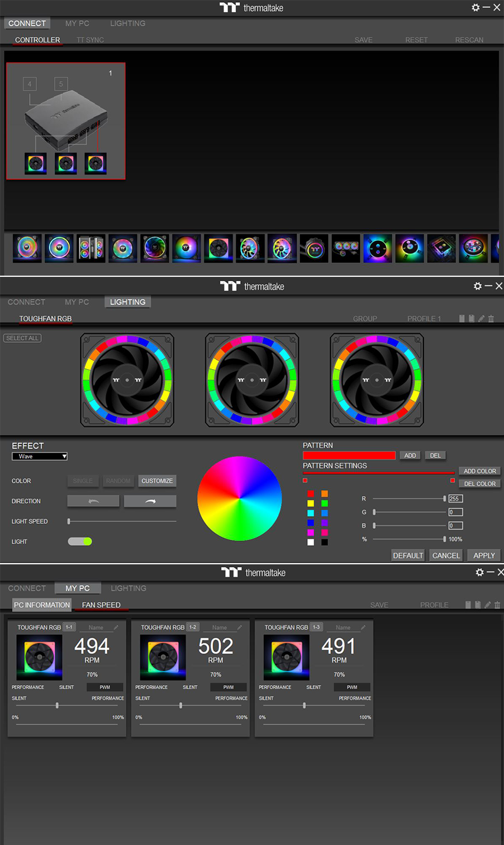Click Name field on TOUGHFAN RGB 1-1
The width and height of the screenshot is (504, 845).
96,627
